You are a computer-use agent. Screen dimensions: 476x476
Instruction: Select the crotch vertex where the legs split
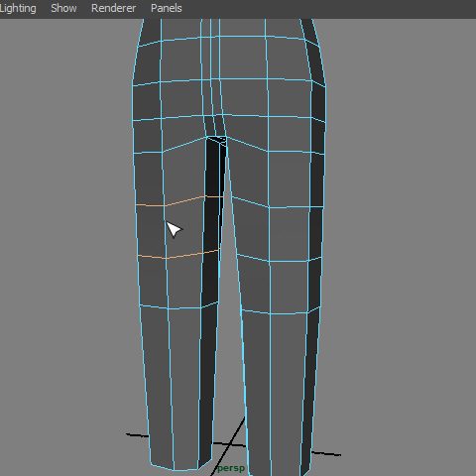point(216,137)
